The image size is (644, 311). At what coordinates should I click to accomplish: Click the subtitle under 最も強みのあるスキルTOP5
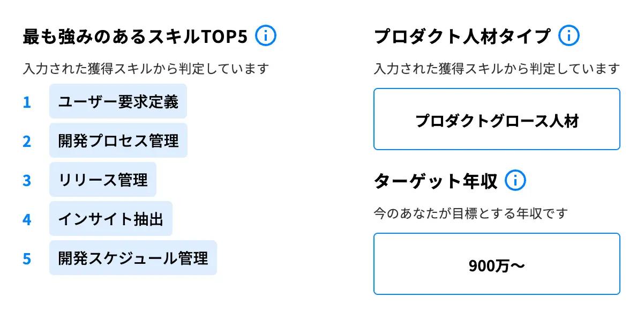point(146,69)
